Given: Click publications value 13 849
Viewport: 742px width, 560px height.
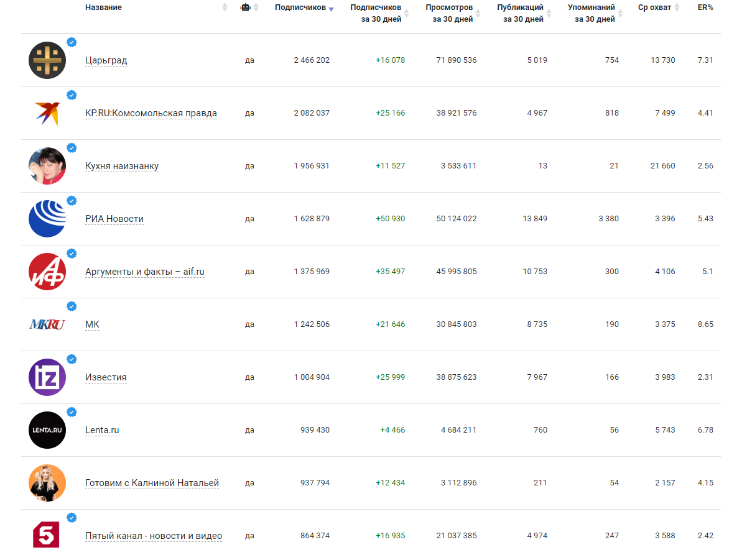Looking at the screenshot, I should (x=535, y=219).
